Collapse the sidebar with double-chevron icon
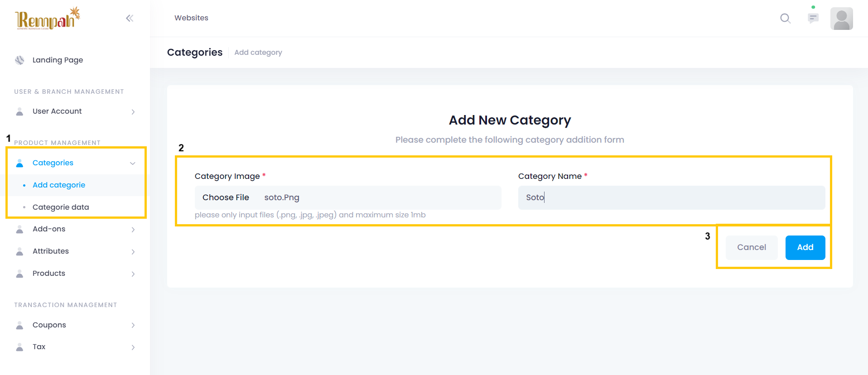This screenshot has height=375, width=868. (x=130, y=18)
